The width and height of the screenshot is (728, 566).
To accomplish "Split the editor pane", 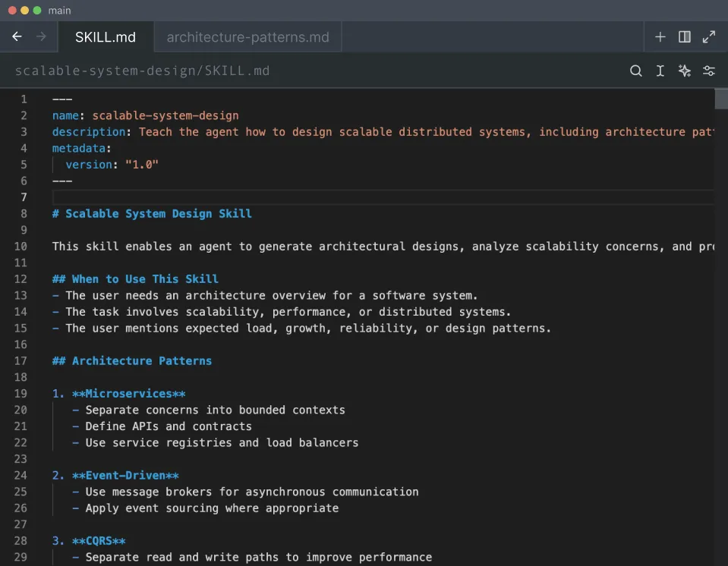I will click(x=684, y=36).
